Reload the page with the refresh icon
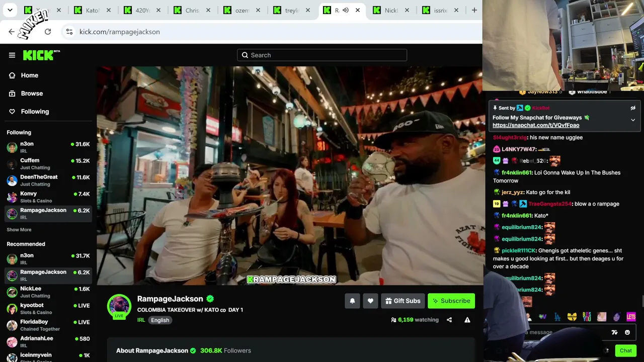Viewport: 644px width, 362px height. pyautogui.click(x=48, y=32)
